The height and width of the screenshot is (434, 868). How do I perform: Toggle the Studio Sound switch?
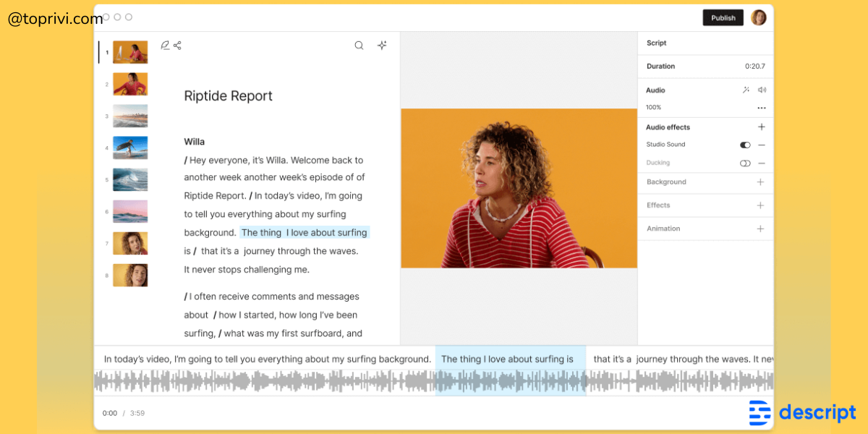pos(745,145)
